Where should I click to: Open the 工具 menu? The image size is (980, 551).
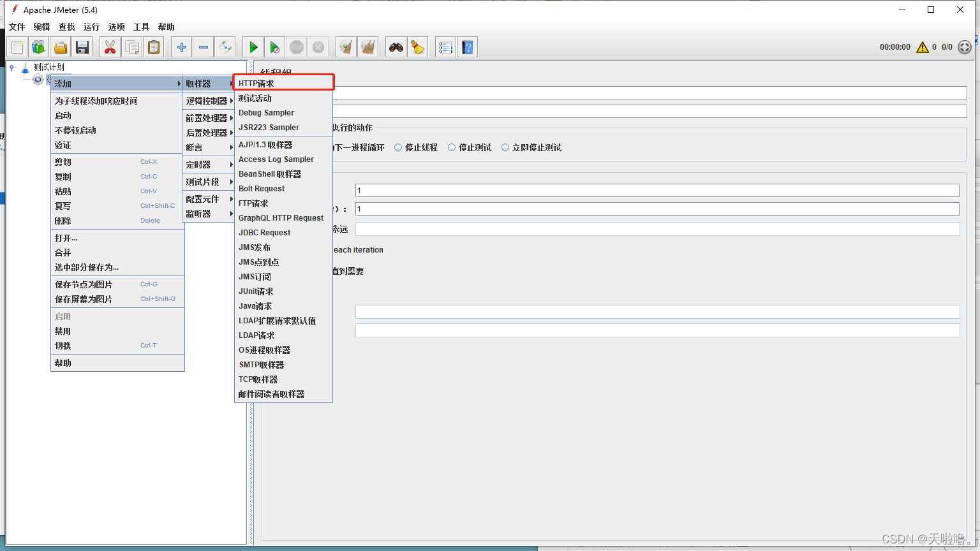coord(142,27)
